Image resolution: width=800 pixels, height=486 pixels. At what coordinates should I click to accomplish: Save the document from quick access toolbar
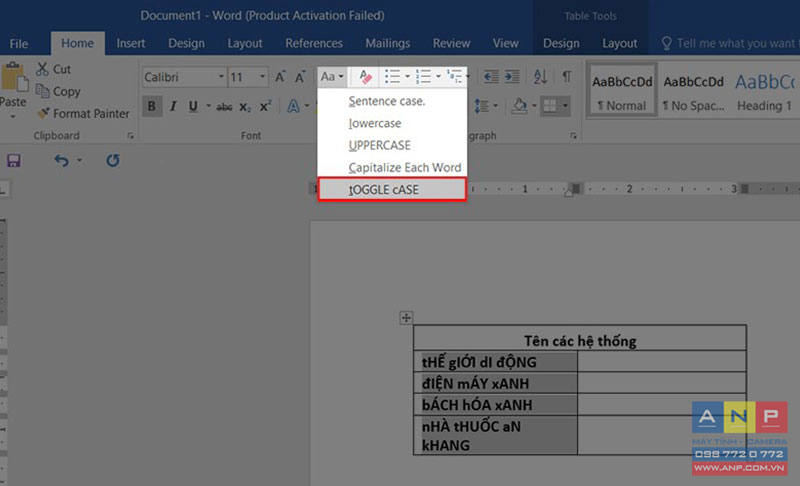pyautogui.click(x=14, y=161)
